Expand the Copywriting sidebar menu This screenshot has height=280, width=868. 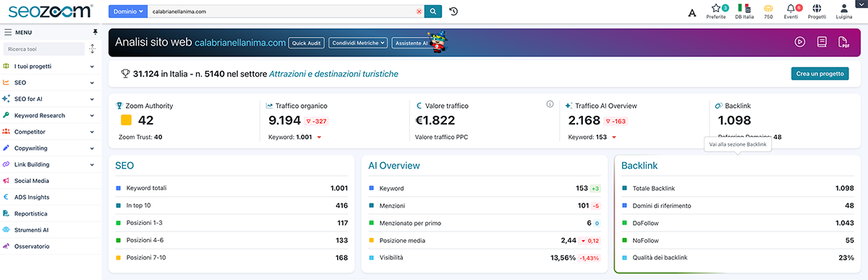pyautogui.click(x=50, y=148)
